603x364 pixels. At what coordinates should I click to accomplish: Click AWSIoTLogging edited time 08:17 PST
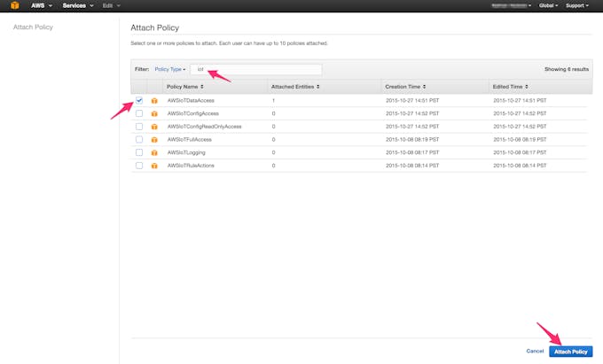(x=520, y=153)
